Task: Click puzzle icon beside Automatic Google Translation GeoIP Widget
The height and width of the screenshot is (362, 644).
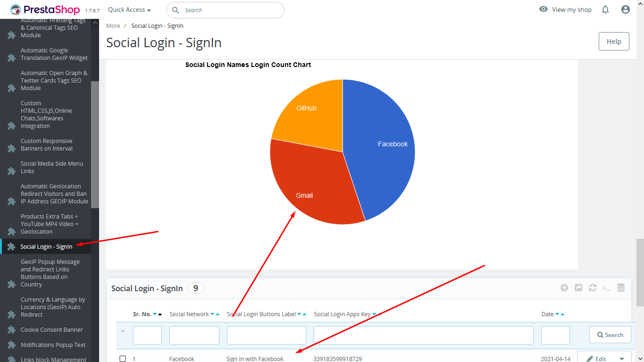Action: (x=11, y=58)
